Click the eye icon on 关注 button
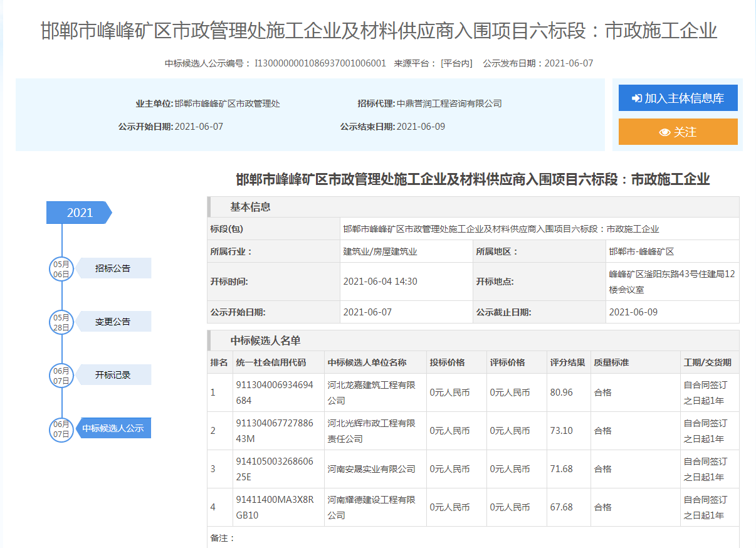Image resolution: width=756 pixels, height=548 pixels. click(x=664, y=132)
